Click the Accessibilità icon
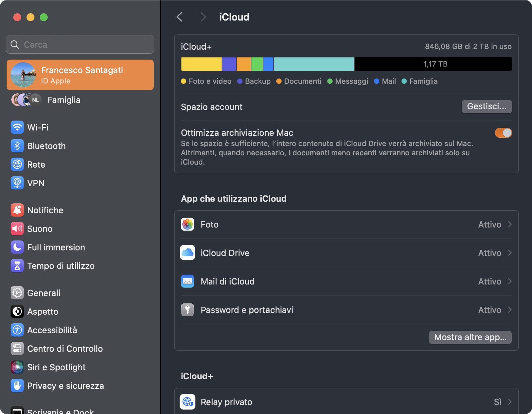The width and height of the screenshot is (532, 414). click(17, 330)
